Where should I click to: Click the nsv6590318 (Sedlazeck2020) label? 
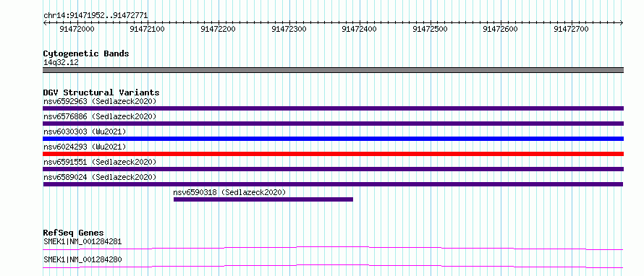229,192
